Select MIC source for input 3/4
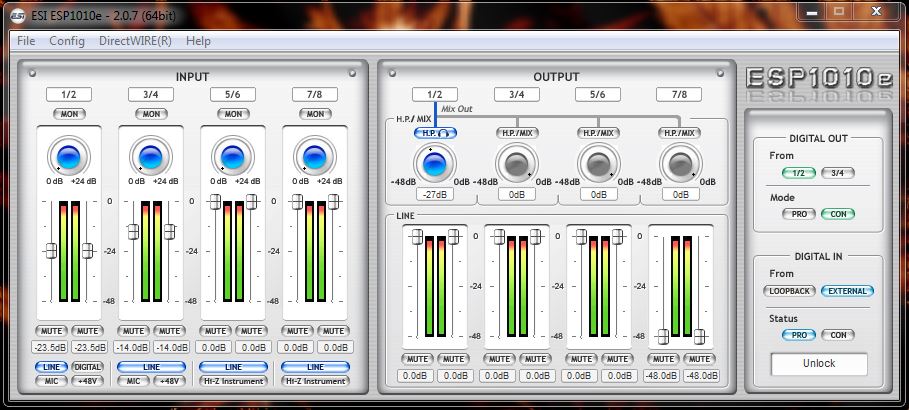The image size is (909, 410). [x=133, y=381]
